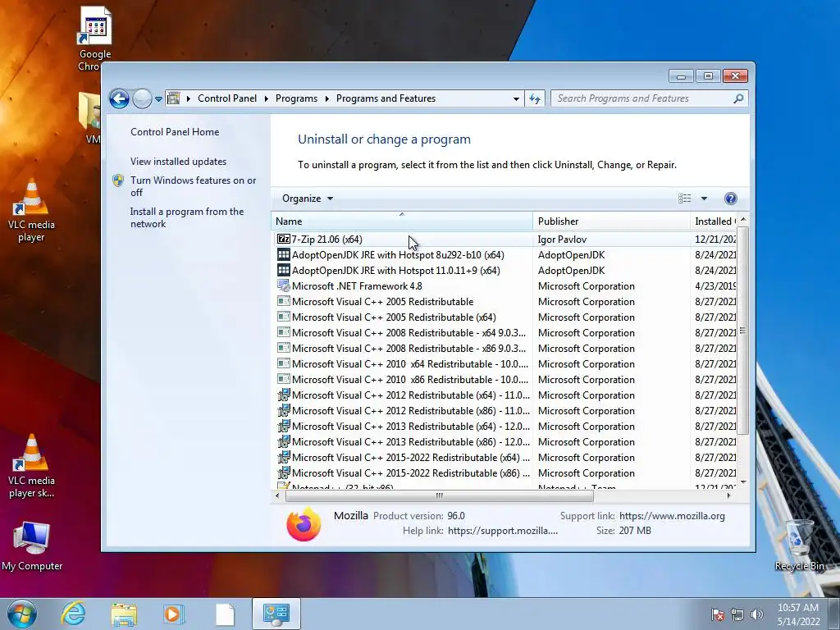Screen dimensions: 840x630
Task: Expand the arrow after Programs breadcrumb
Action: [x=326, y=98]
